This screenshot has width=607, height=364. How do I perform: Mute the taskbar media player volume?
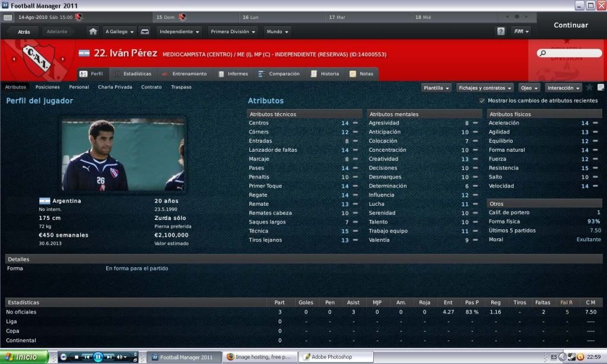point(120,357)
